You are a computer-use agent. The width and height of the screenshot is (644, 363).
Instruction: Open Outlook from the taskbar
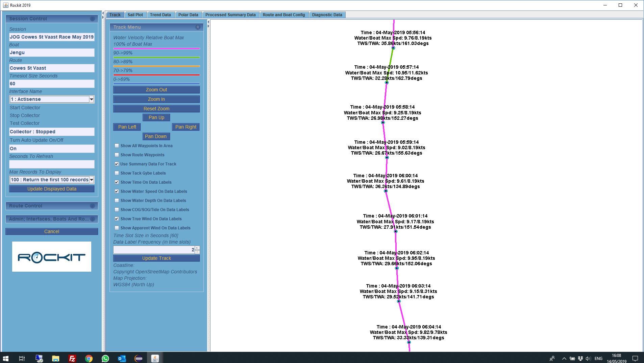tap(122, 358)
